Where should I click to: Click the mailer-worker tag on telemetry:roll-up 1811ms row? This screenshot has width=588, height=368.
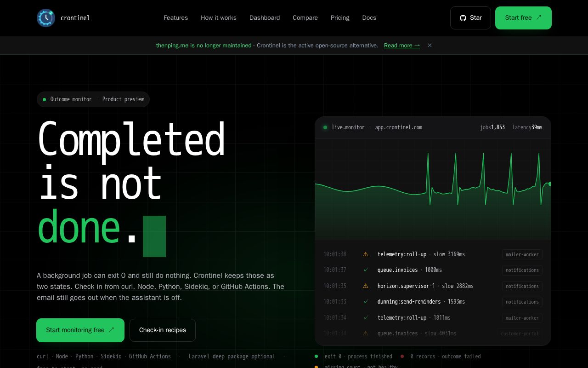pos(522,318)
